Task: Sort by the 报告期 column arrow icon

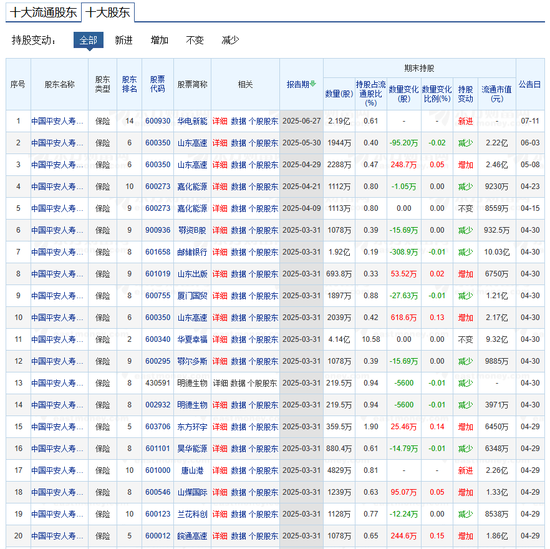Action: coord(313,83)
